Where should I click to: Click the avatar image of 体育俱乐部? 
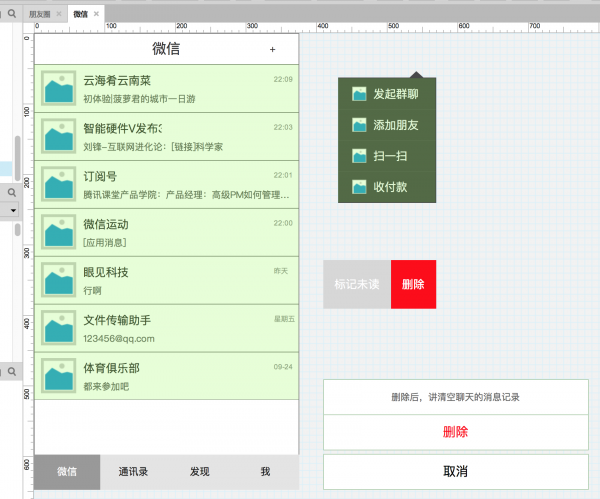tap(59, 375)
